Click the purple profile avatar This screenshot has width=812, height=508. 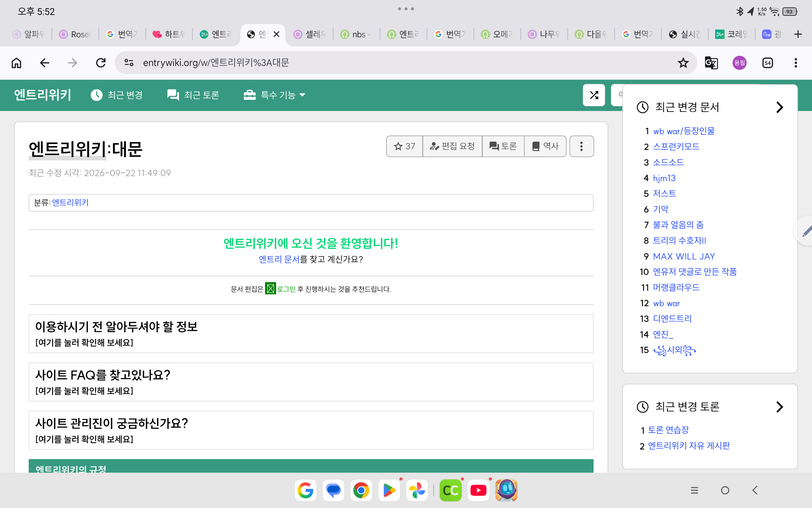pyautogui.click(x=739, y=63)
